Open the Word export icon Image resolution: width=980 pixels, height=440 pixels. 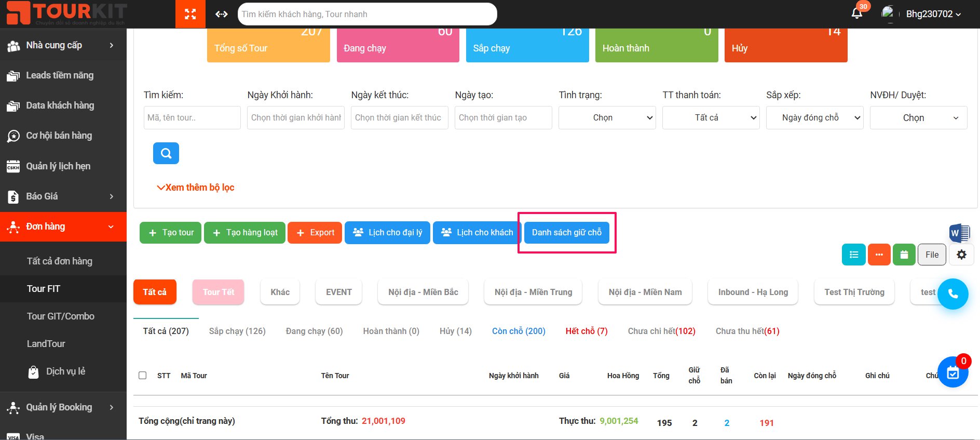click(959, 233)
